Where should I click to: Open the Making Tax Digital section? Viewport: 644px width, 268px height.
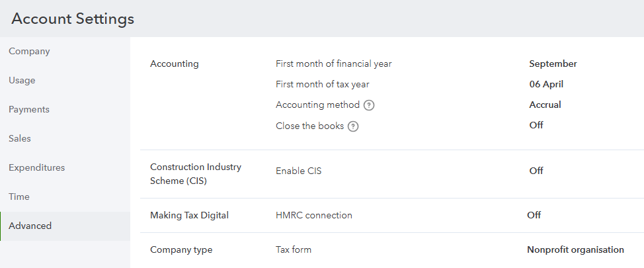[189, 215]
